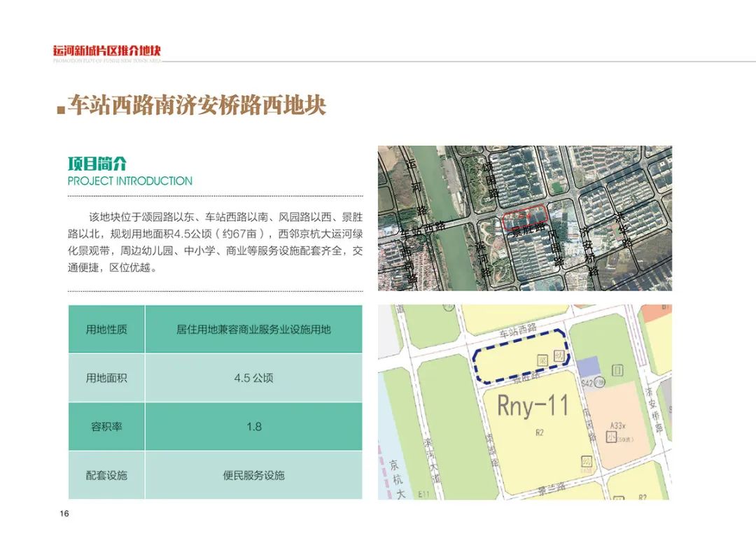756x557 pixels.
Task: Select the school icon beside the S42 label
Action: 617,369
